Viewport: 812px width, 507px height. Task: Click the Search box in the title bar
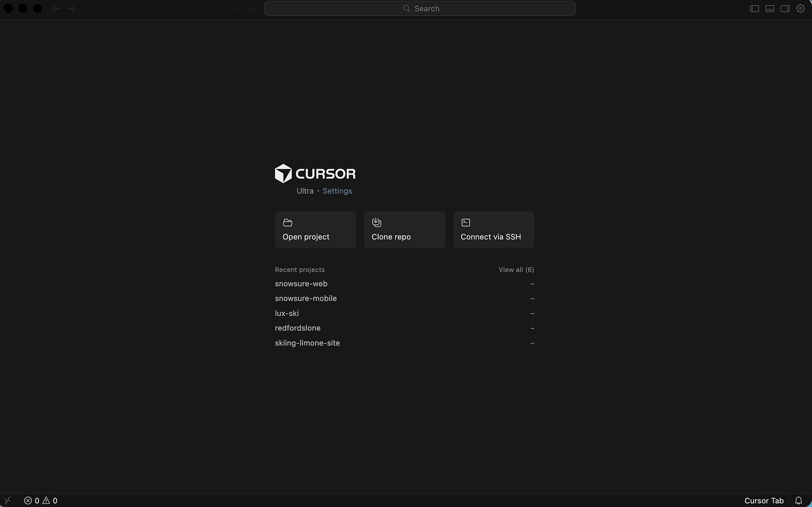(x=419, y=8)
